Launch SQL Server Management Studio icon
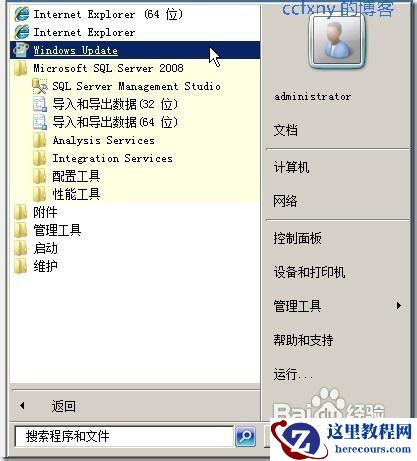The width and height of the screenshot is (417, 461). [40, 86]
